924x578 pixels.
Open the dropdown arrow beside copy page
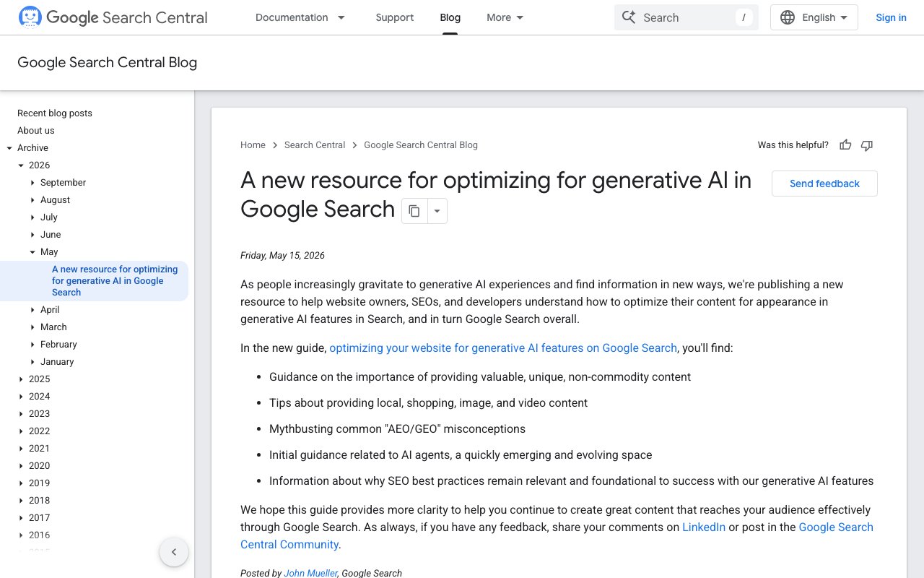click(437, 211)
